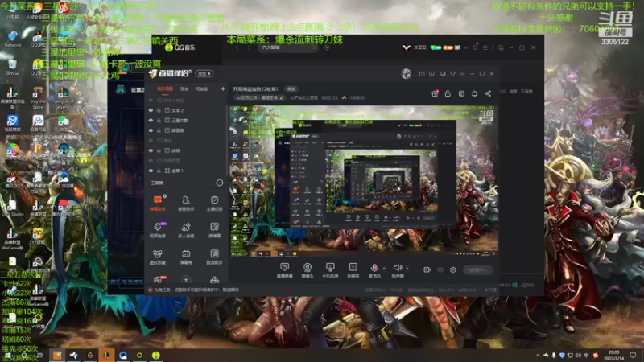This screenshot has height=362, width=644.
Task: Go back in QQ音乐 window
Action: click(237, 47)
